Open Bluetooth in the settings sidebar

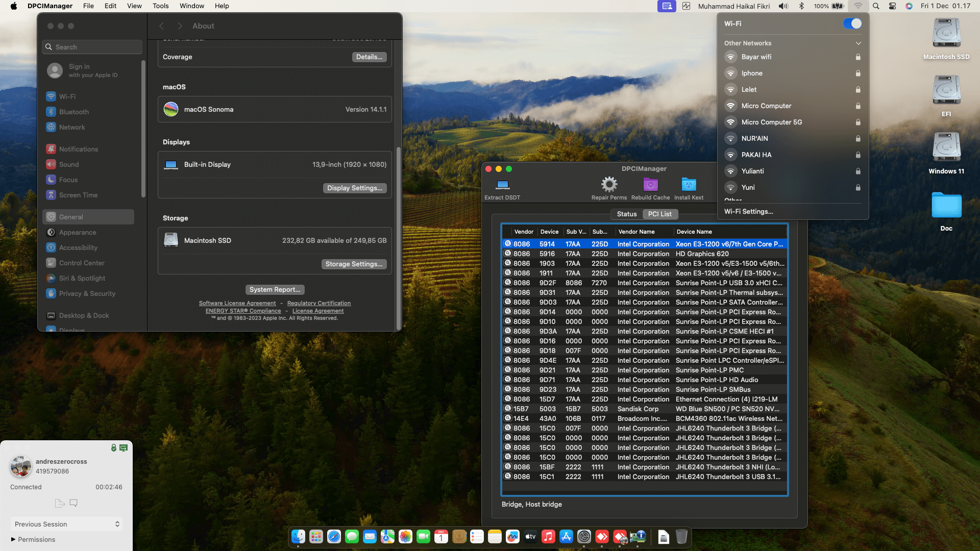tap(73, 112)
